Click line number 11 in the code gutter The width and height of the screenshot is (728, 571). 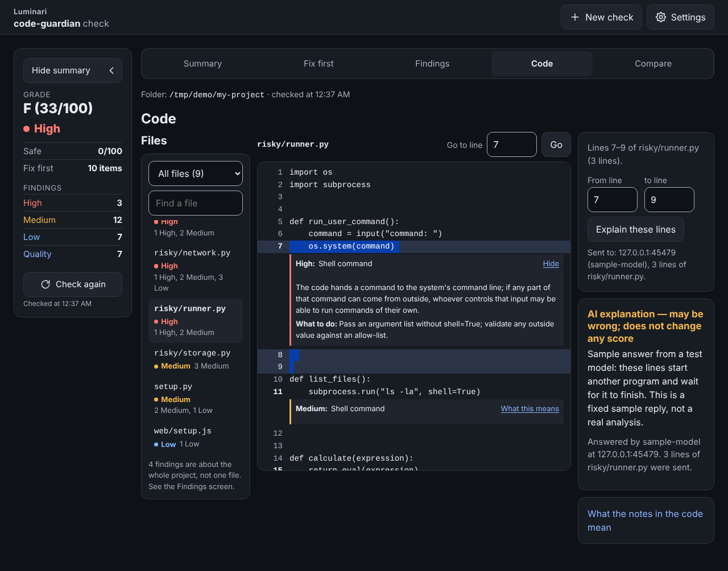pyautogui.click(x=278, y=391)
